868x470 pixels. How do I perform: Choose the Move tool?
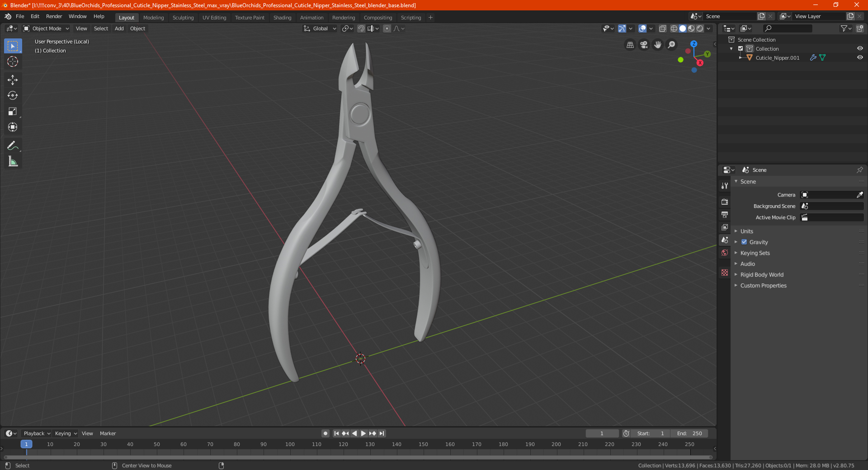pyautogui.click(x=13, y=80)
